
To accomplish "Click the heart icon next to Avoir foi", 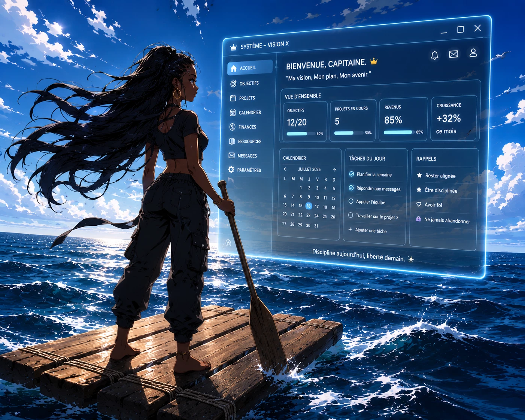I will pos(419,204).
